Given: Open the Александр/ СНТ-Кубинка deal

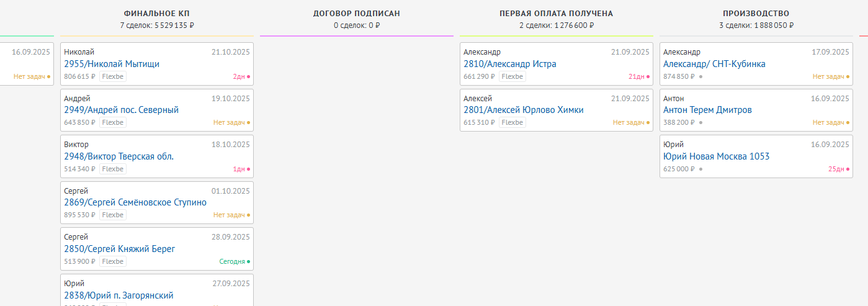Looking at the screenshot, I should pyautogui.click(x=714, y=64).
